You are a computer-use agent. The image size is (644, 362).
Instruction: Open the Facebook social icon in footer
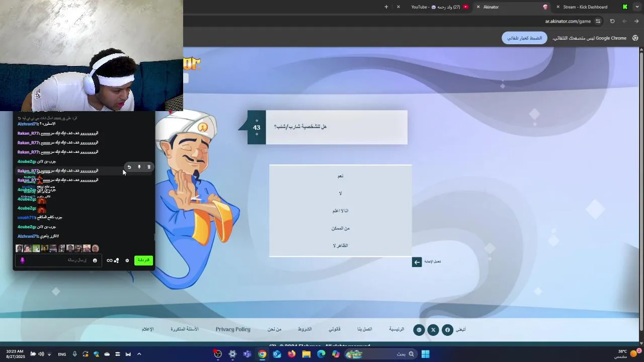447,330
